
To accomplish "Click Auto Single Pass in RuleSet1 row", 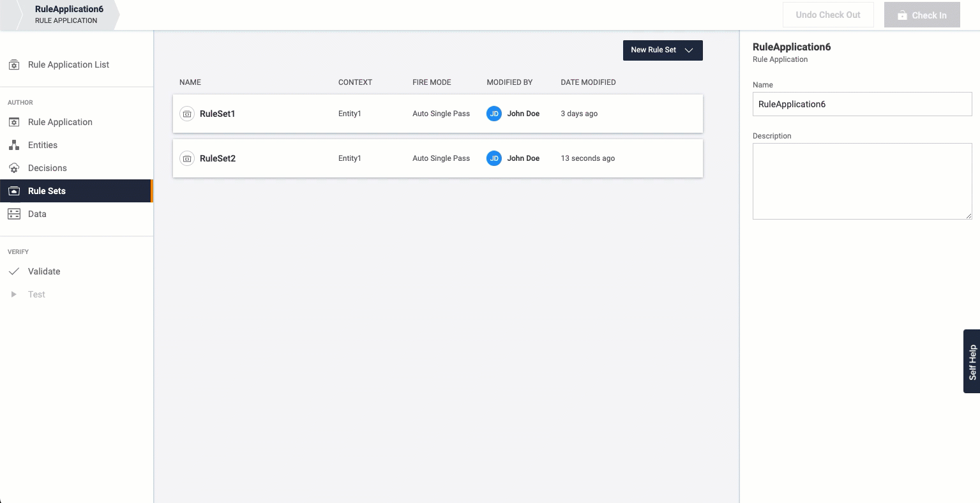I will [x=441, y=114].
